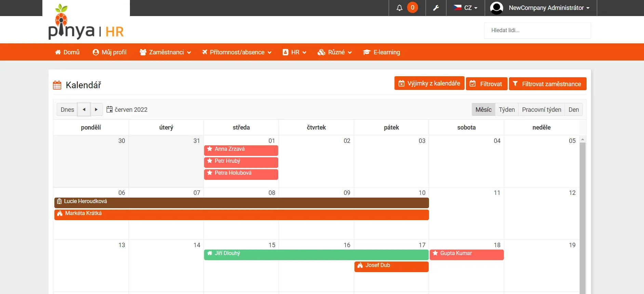Click the Domů home icon
Image resolution: width=644 pixels, height=294 pixels.
58,52
